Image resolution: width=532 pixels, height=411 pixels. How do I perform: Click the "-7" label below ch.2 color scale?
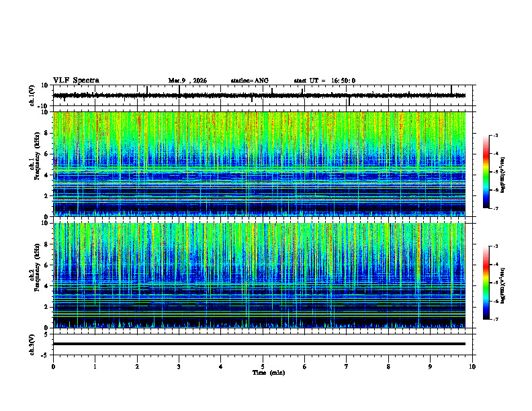click(x=495, y=319)
